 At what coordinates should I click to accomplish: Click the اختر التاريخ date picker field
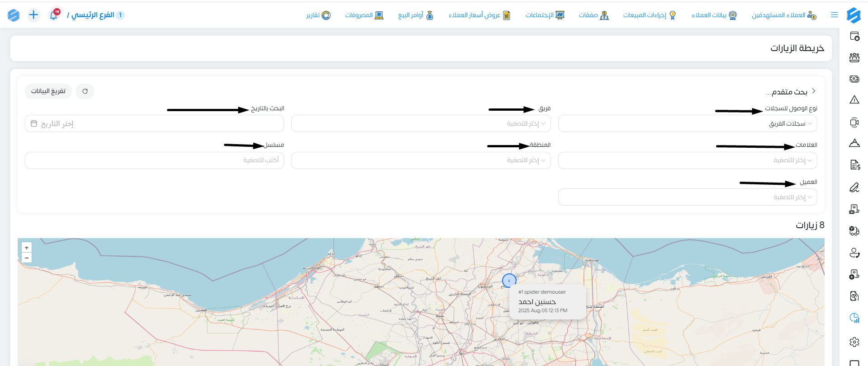(154, 123)
